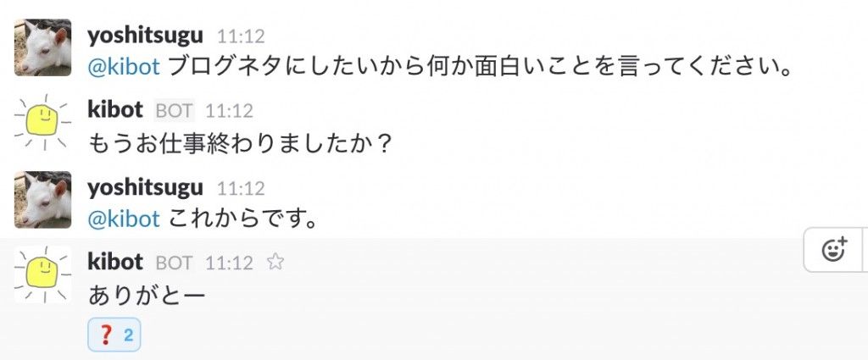Click kibot's sun avatar on ありがとー message
This screenshot has width=868, height=360.
[42, 274]
